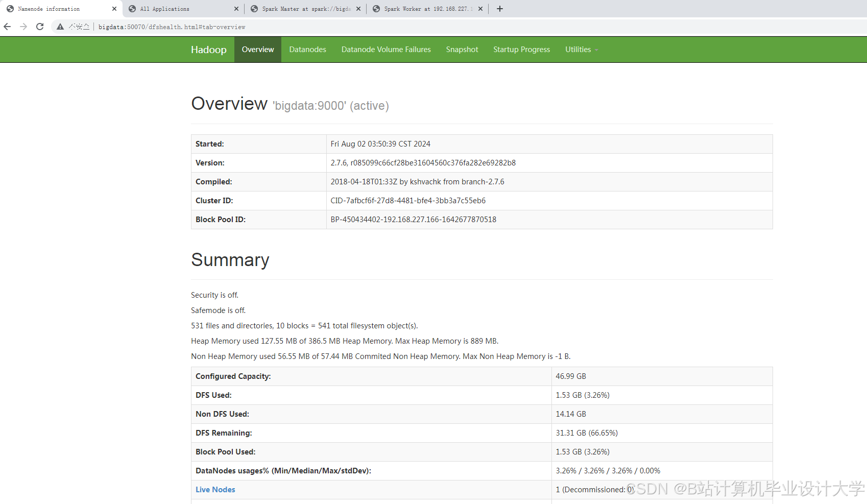This screenshot has height=504, width=867.
Task: Click the Version value 2.7.6 hash
Action: point(423,163)
